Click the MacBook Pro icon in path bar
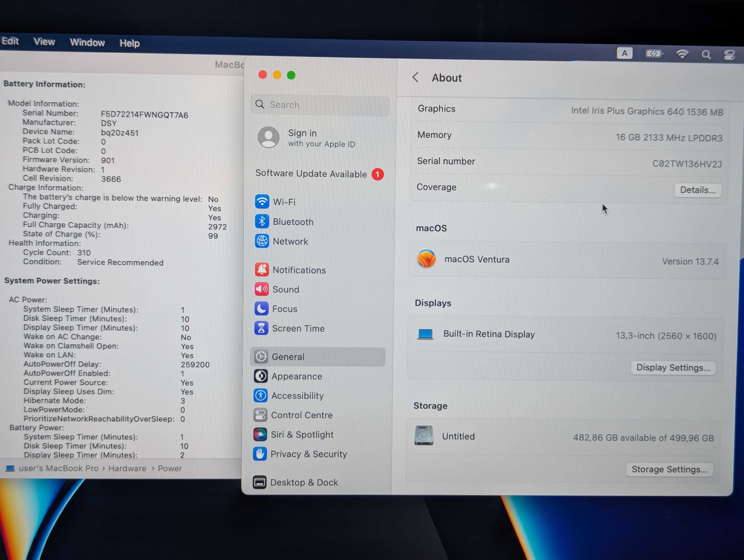 (10, 468)
